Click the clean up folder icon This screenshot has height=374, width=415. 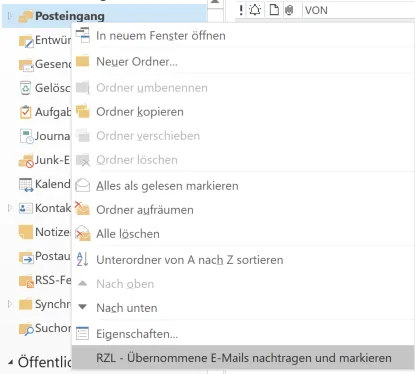click(82, 209)
